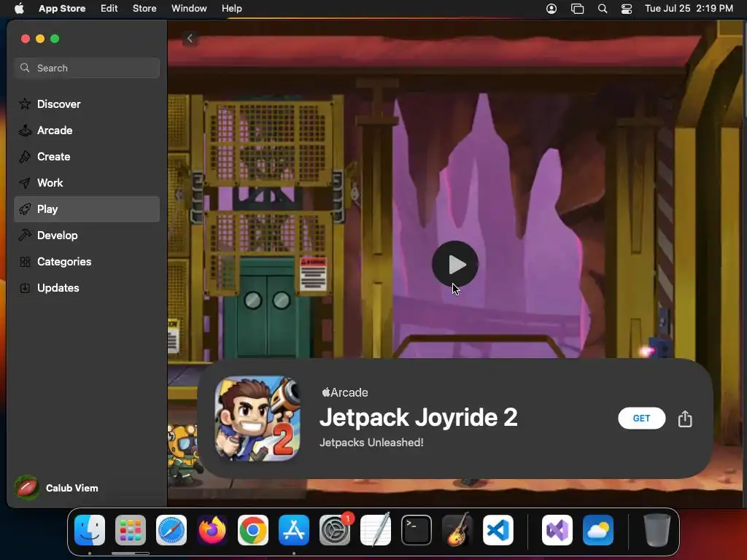This screenshot has height=560, width=747.
Task: Go back using the chevron button
Action: [190, 38]
